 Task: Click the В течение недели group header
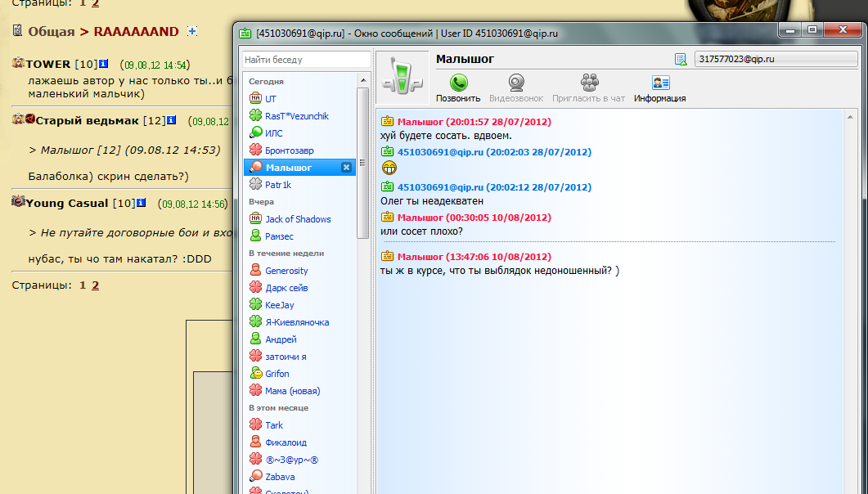pos(286,254)
